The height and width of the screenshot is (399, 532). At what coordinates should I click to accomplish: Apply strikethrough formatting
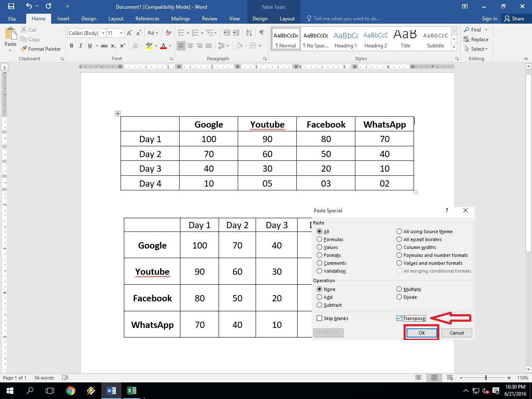[x=104, y=46]
